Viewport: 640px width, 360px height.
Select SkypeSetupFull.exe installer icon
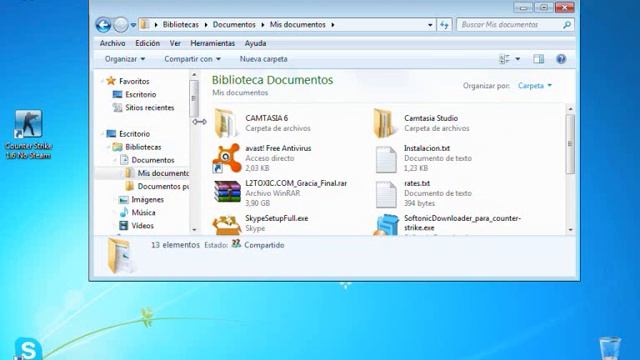[x=227, y=225]
